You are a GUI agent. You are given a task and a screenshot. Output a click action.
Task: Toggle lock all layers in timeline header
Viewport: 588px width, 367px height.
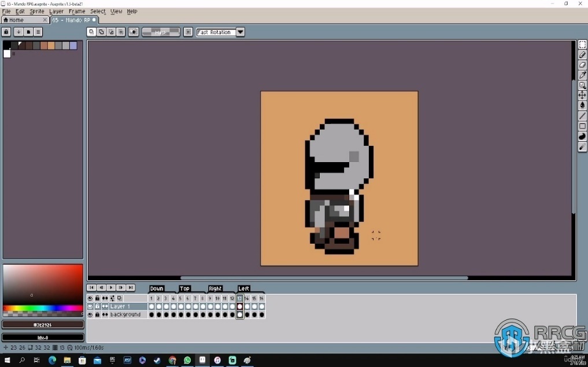point(98,298)
